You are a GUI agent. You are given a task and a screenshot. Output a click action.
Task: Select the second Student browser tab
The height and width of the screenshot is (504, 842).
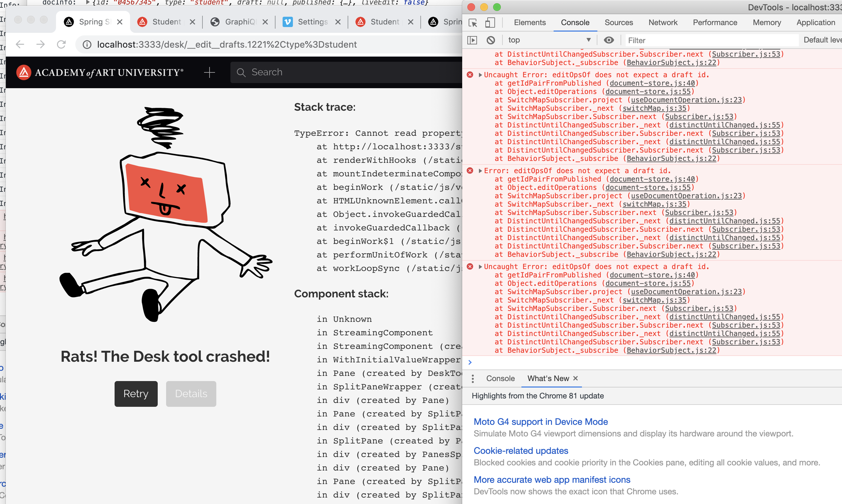[385, 22]
